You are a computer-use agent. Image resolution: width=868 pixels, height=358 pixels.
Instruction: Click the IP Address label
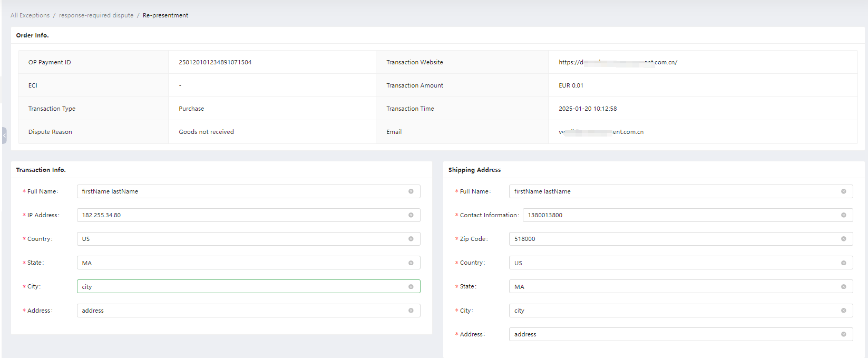click(43, 215)
